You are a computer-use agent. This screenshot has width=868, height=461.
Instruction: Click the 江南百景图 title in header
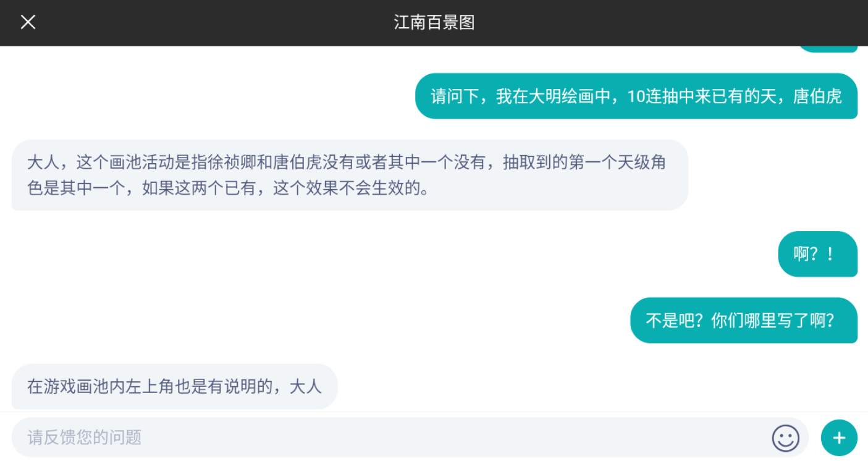[434, 23]
